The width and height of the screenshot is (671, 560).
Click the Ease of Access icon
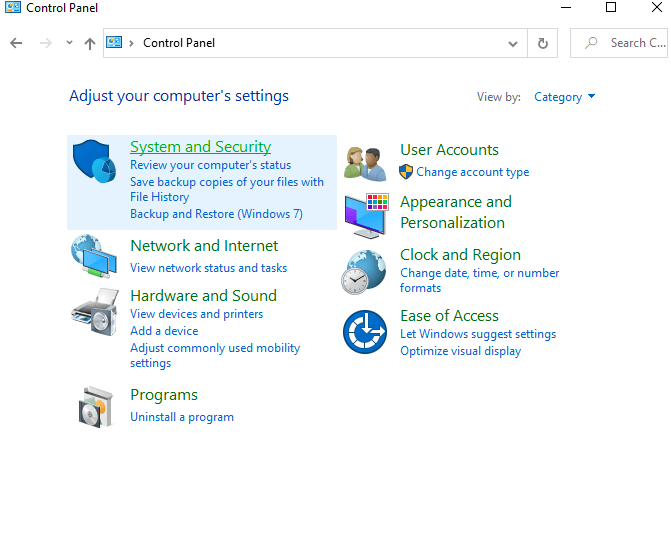[x=364, y=332]
